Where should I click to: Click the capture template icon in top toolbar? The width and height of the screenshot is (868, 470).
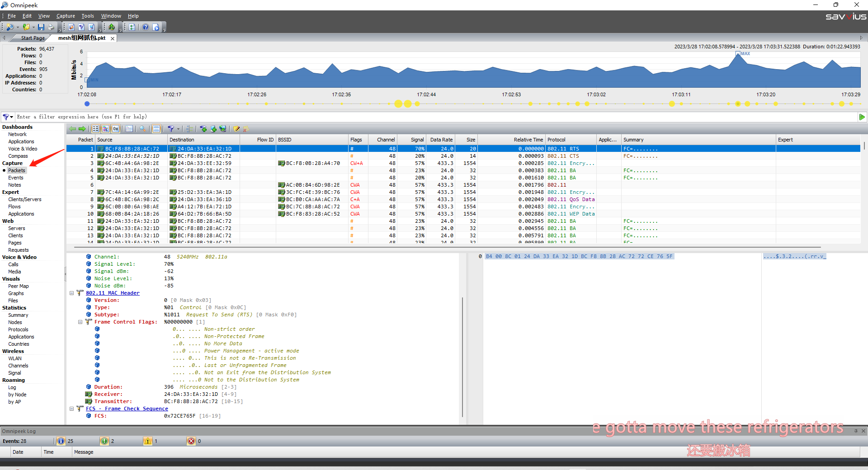coord(71,27)
